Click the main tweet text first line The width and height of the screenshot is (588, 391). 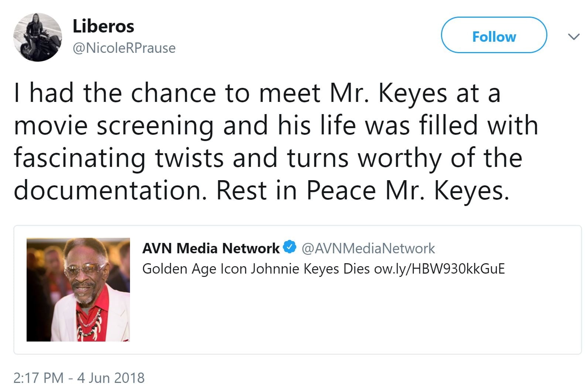coord(257,93)
